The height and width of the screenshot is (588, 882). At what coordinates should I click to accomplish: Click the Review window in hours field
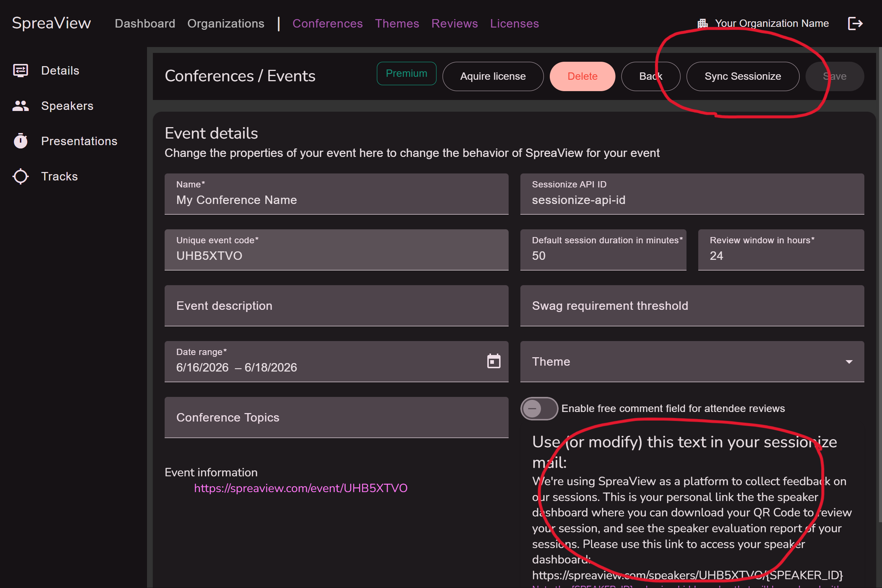point(781,250)
